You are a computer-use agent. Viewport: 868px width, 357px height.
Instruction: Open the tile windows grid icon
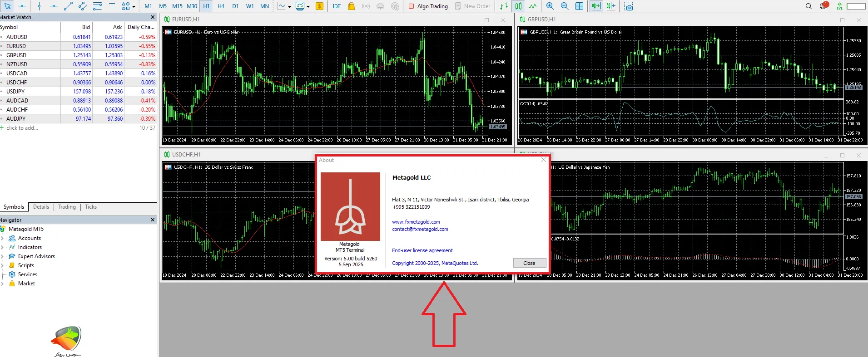coord(580,6)
